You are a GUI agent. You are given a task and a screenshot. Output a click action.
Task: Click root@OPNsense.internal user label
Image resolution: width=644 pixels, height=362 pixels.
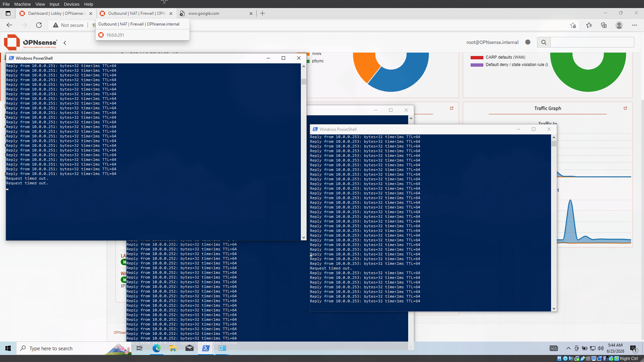(492, 42)
